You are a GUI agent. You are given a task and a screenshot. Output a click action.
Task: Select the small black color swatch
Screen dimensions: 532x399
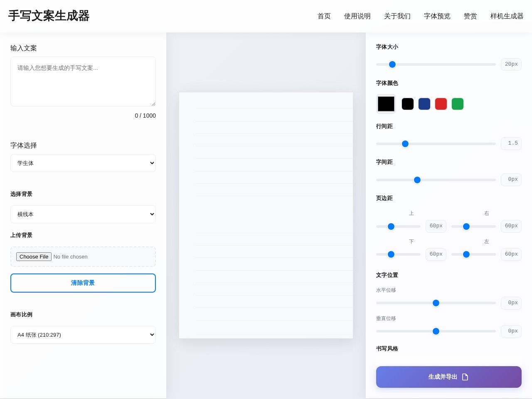(x=408, y=104)
